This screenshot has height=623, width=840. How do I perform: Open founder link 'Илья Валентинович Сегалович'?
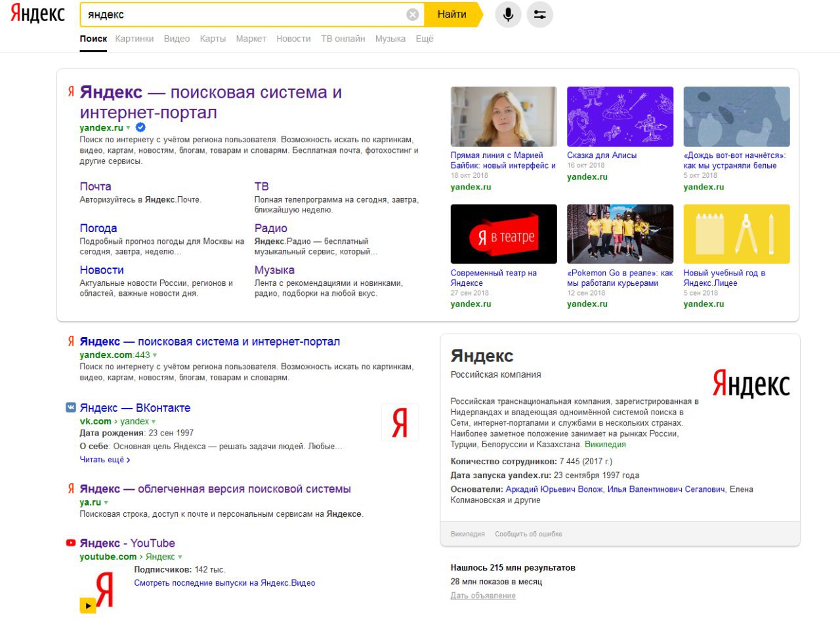pyautogui.click(x=666, y=489)
